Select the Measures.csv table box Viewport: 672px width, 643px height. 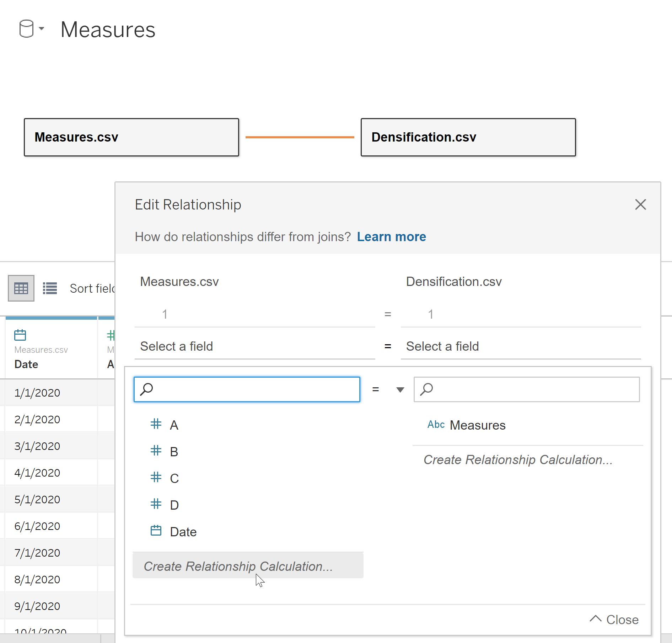[x=131, y=137]
